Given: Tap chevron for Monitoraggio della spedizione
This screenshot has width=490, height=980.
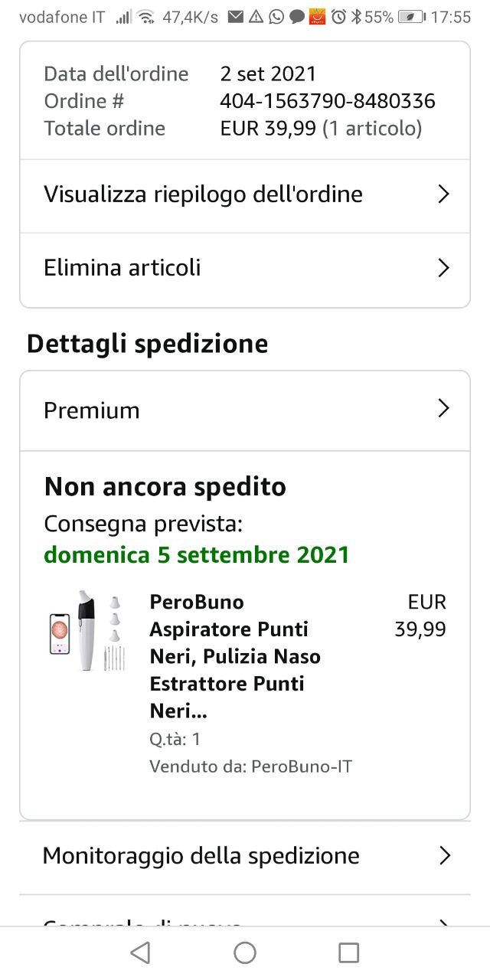Looking at the screenshot, I should pos(444,855).
